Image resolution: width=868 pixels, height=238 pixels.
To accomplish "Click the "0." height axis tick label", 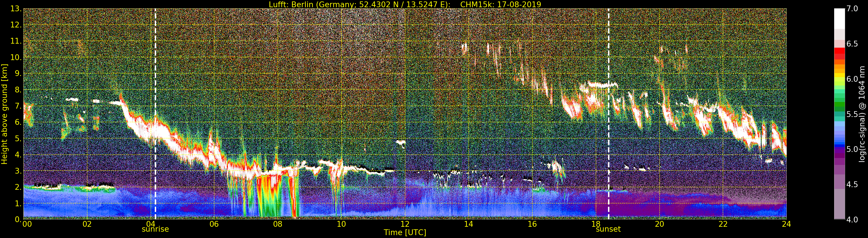I will 18,220.
